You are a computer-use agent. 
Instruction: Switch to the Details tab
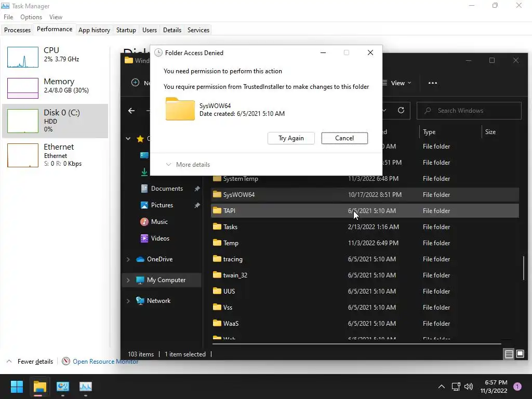(172, 30)
